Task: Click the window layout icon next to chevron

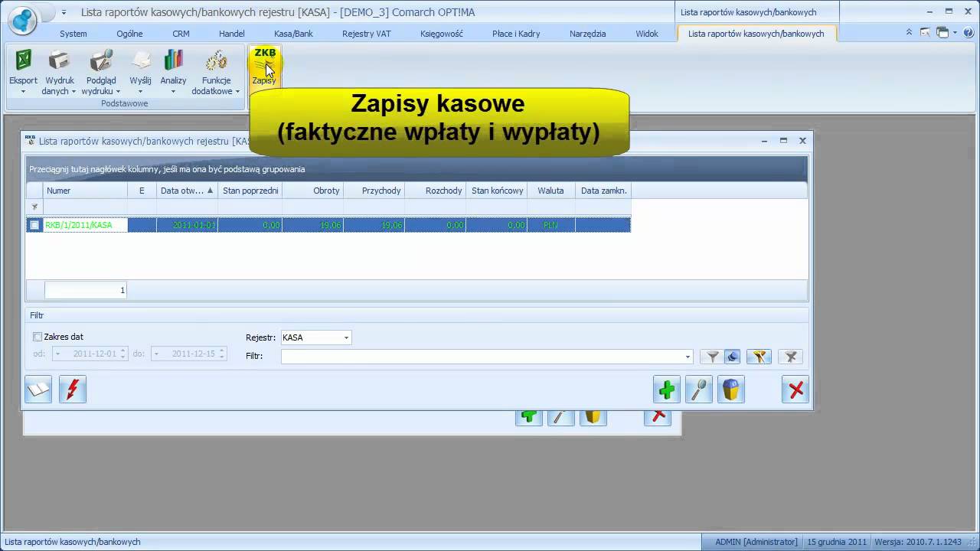Action: (925, 33)
